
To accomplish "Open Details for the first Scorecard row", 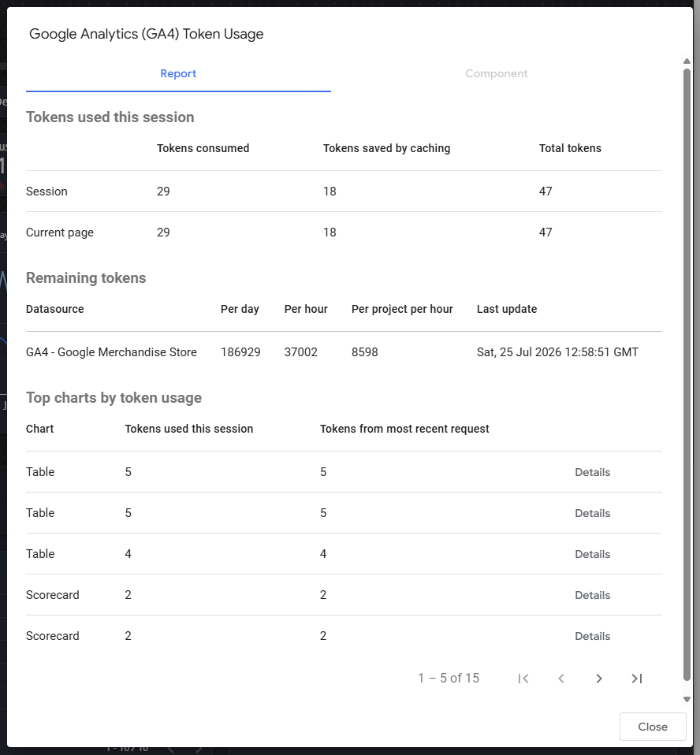I will [x=593, y=595].
